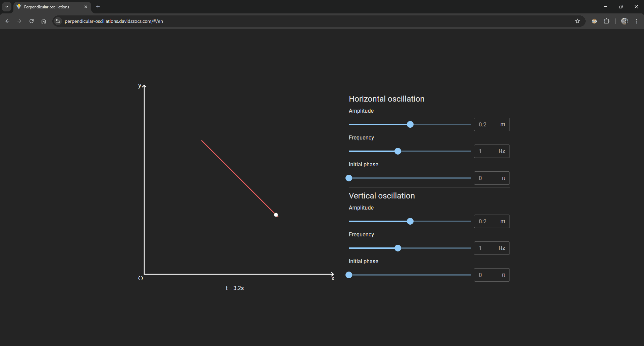Click the horizontal amplitude slider handle
Screen dimensions: 644x346
tap(410, 124)
